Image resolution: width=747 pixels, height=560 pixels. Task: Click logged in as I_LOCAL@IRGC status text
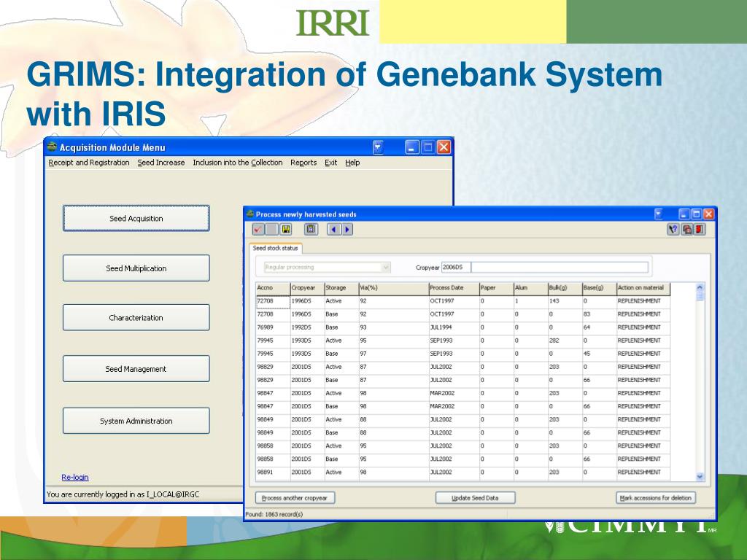pyautogui.click(x=123, y=494)
